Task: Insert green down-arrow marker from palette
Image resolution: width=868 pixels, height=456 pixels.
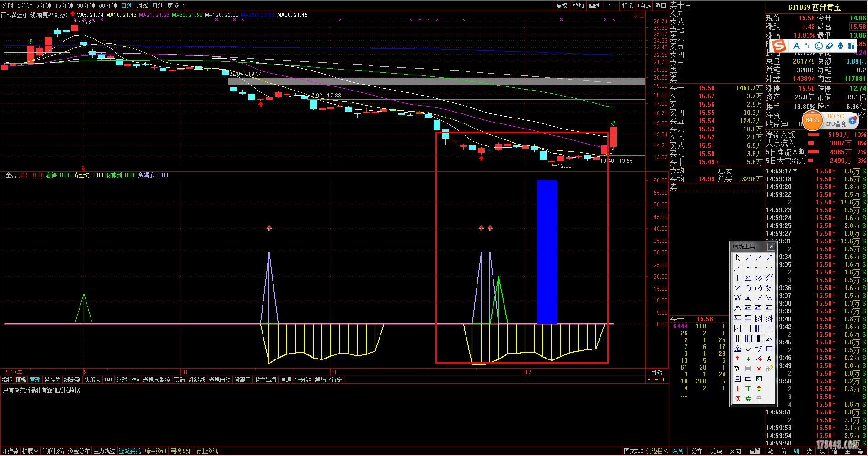Action: point(748,359)
